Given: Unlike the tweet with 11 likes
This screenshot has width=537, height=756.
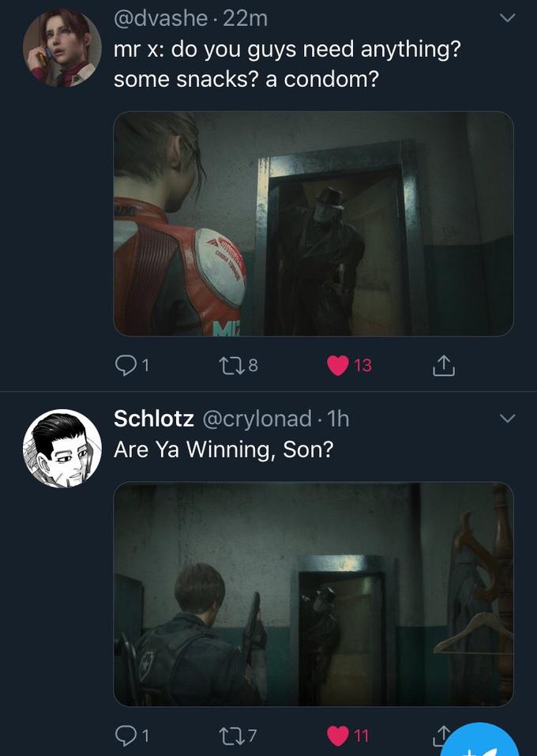Looking at the screenshot, I should point(337,735).
